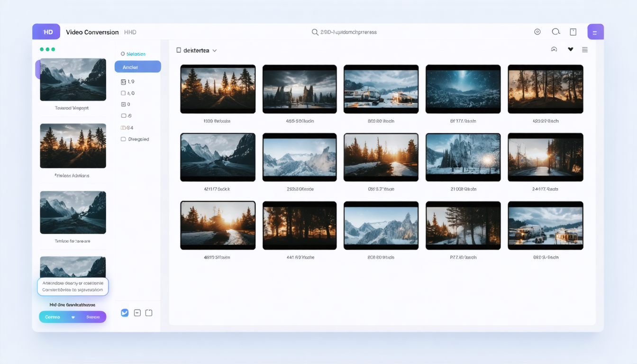Open the bookmark panel icon in top bar

[x=573, y=32]
